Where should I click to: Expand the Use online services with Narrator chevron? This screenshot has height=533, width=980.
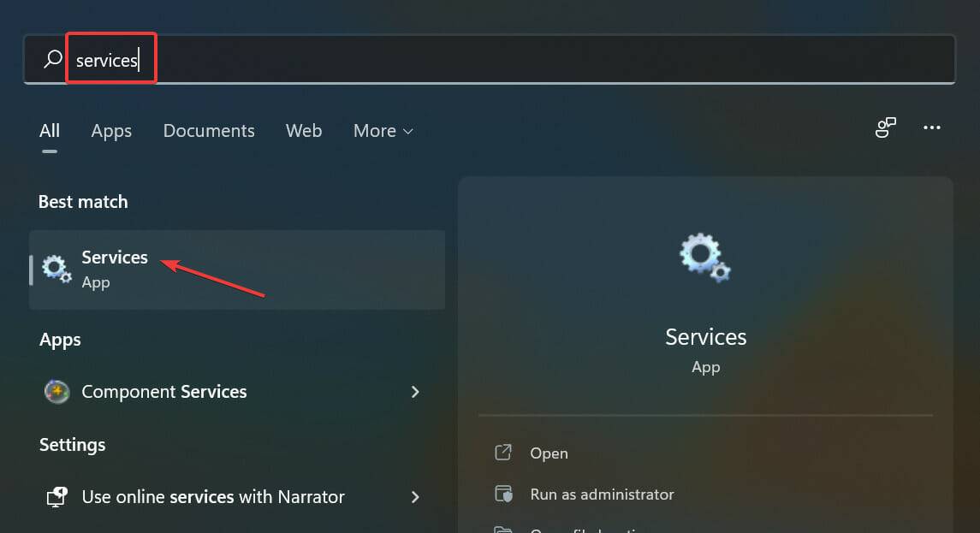coord(415,496)
